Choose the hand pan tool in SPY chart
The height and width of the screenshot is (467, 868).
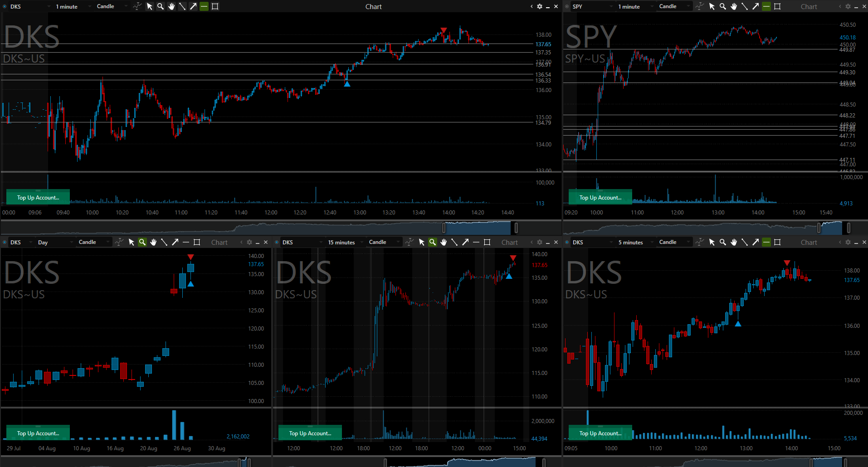coord(734,6)
